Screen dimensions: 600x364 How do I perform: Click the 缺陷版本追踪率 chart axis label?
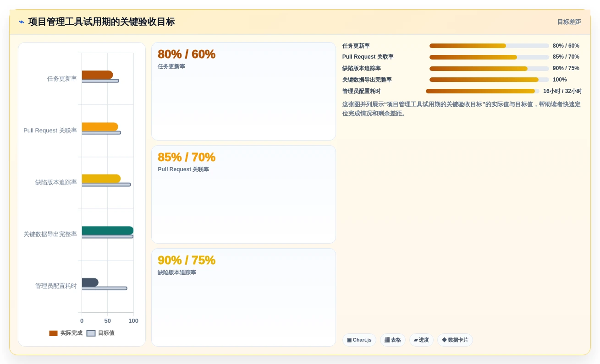click(56, 182)
